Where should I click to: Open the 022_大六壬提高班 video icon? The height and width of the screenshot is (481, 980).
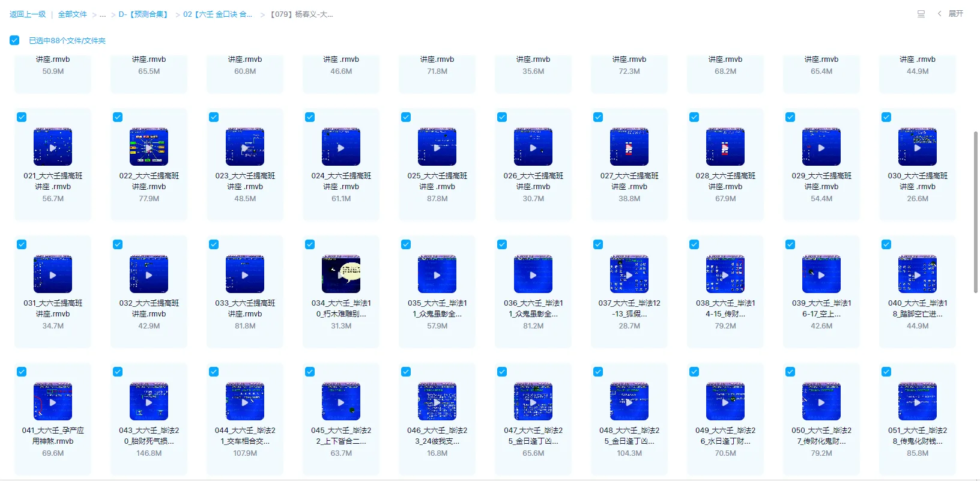pyautogui.click(x=149, y=147)
